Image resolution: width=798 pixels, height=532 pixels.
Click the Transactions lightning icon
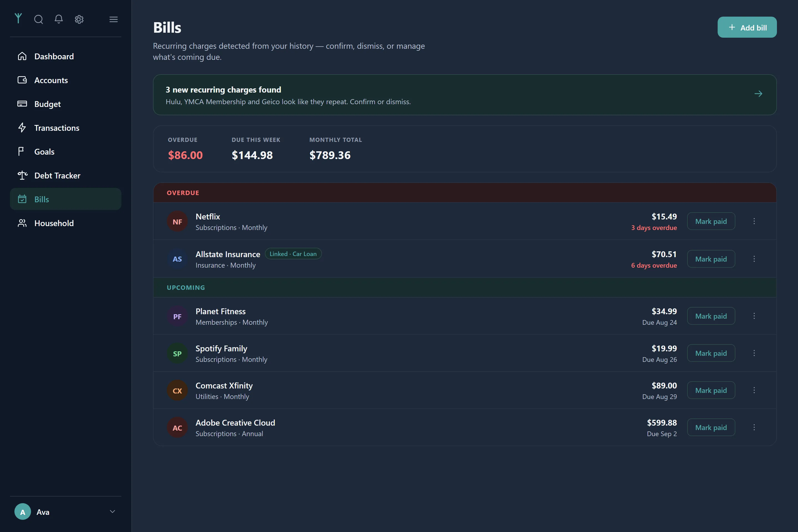click(22, 127)
